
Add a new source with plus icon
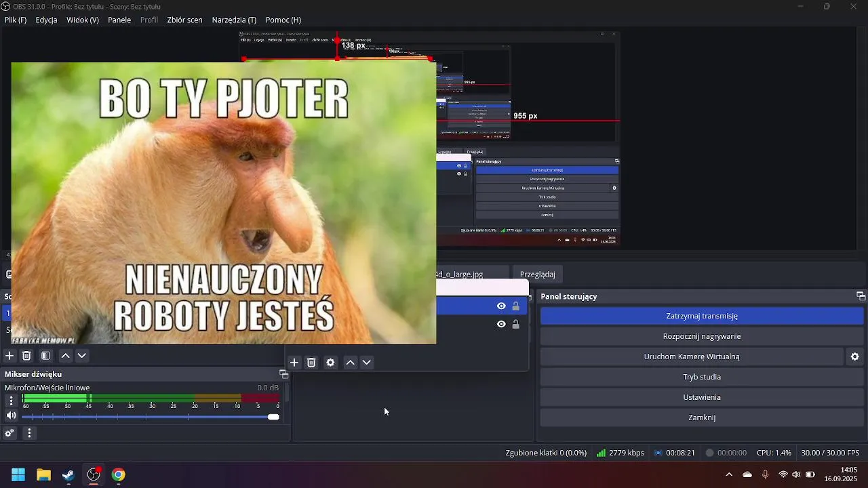(294, 363)
